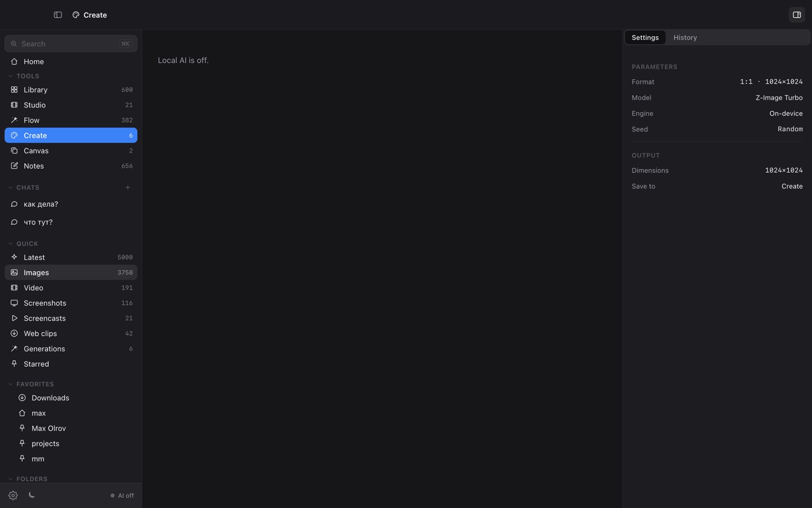
Task: Click the Create palette icon in title bar
Action: click(76, 15)
